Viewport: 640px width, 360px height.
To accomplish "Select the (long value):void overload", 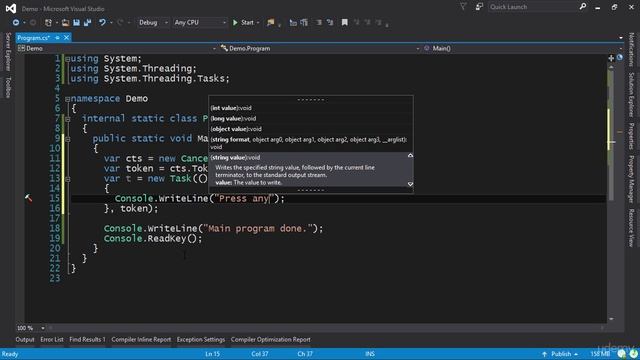I will coord(311,118).
